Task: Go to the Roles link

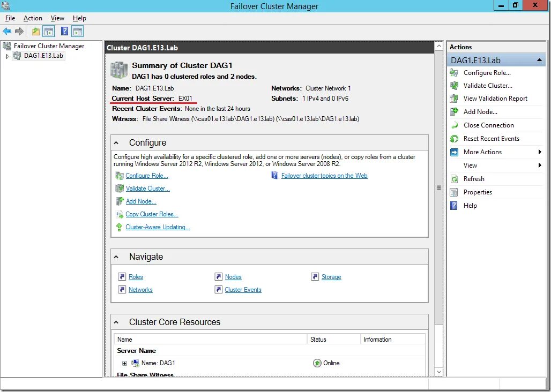Action: [x=136, y=277]
